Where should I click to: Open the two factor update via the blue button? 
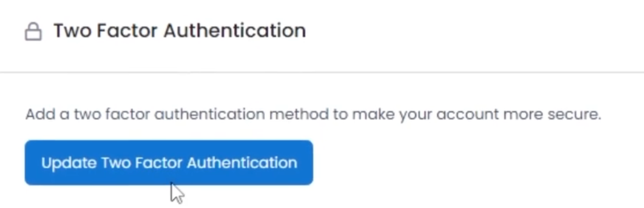169,163
